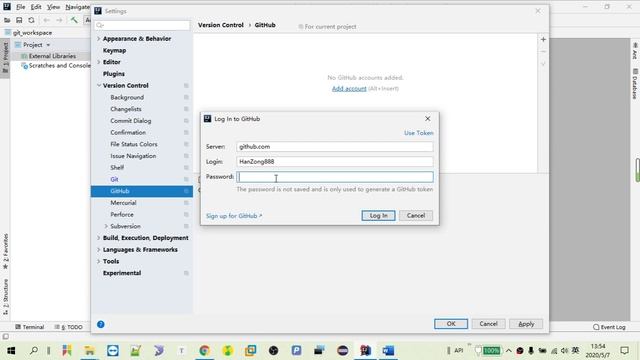The width and height of the screenshot is (640, 360).
Task: Click the Open folder toolbar icon
Action: coord(7,20)
